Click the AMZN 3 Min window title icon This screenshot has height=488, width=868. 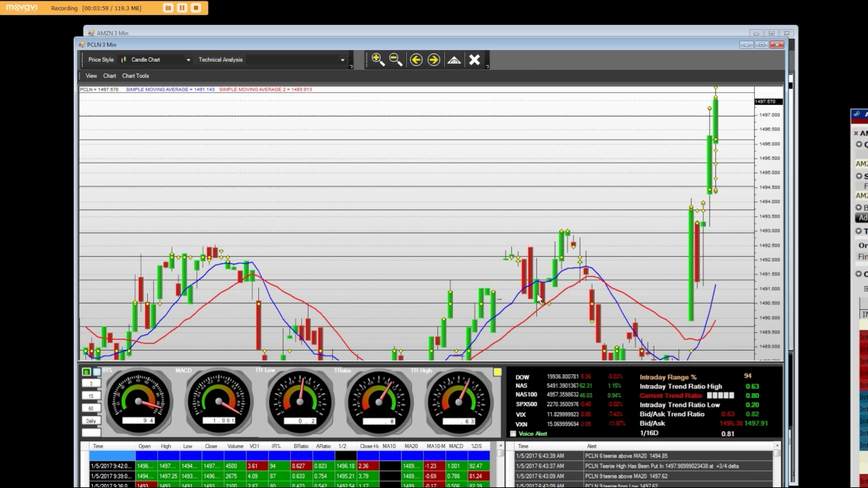(x=92, y=33)
